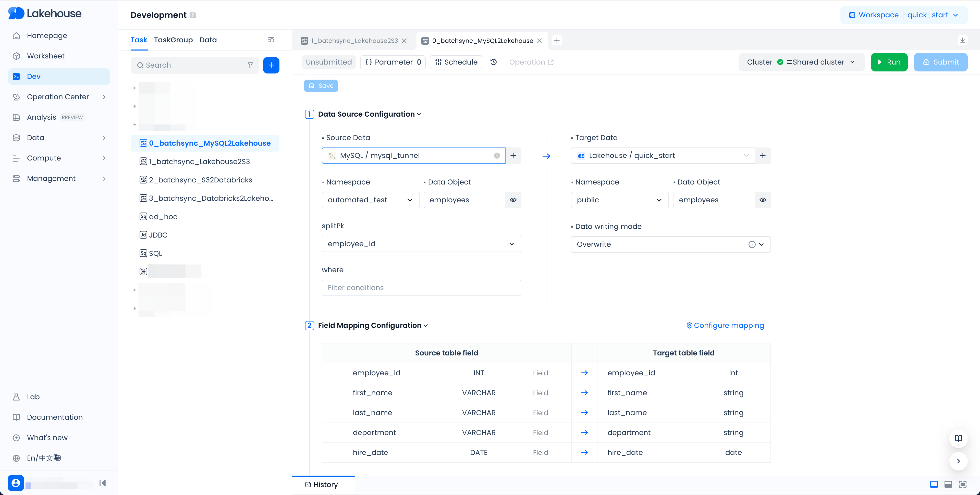Preview target employees data object eye icon

click(762, 200)
